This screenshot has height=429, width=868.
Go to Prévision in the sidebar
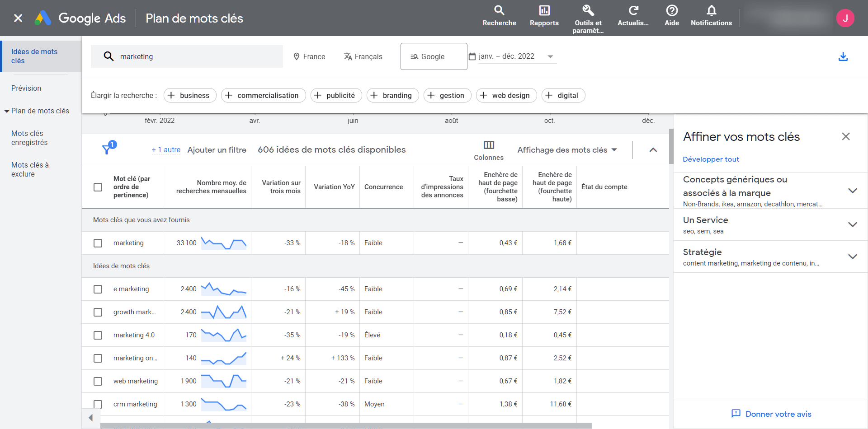(x=26, y=89)
